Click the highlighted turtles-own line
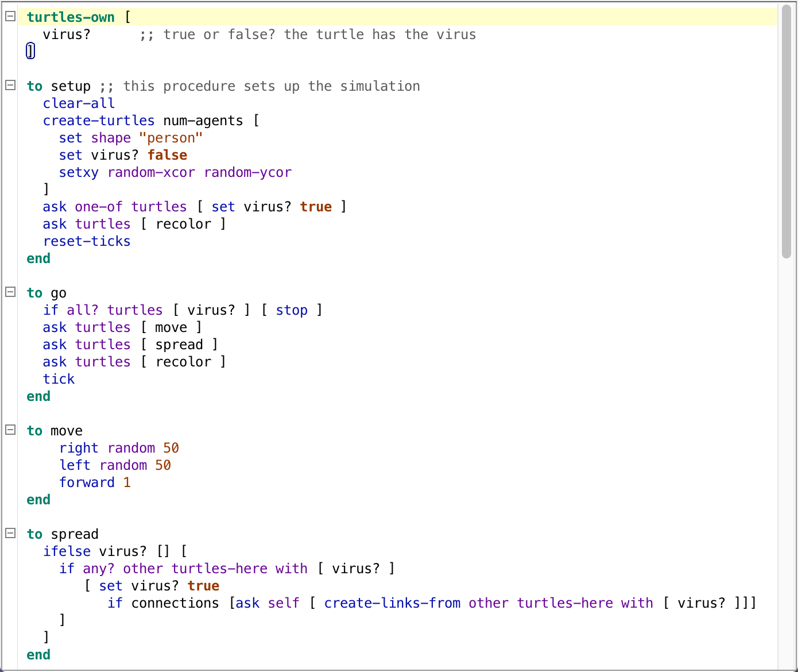 tap(70, 17)
